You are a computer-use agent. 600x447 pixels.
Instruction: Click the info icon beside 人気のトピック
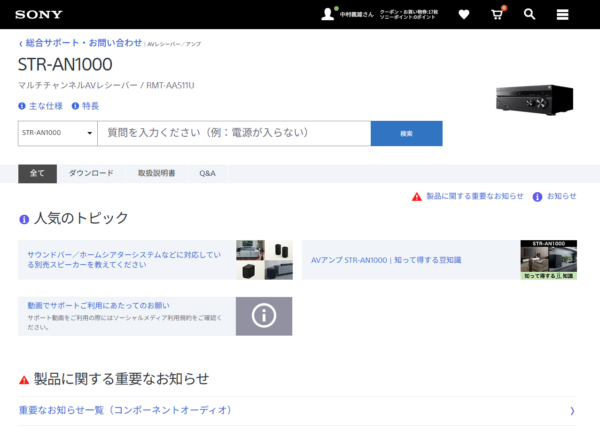point(24,220)
